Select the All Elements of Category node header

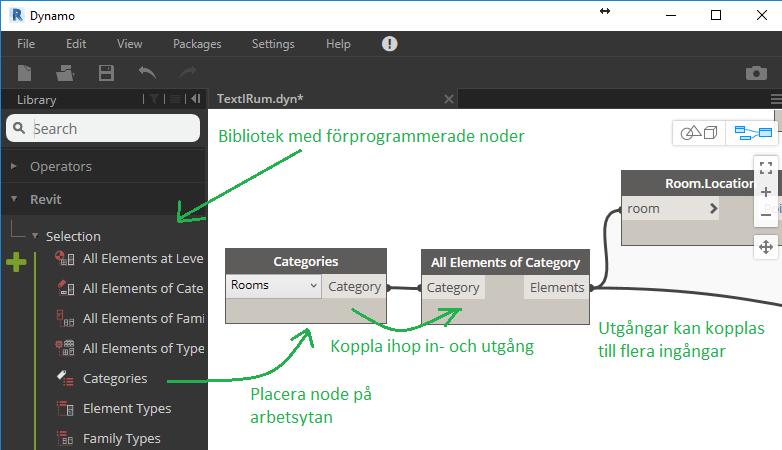tap(505, 262)
